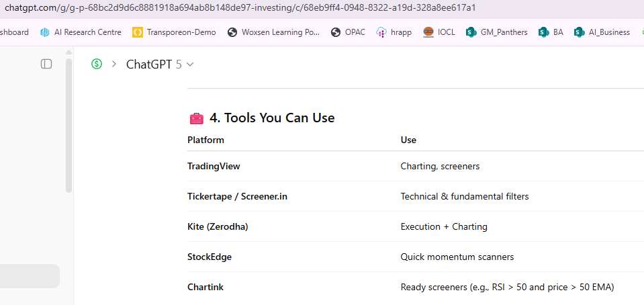Click the breadcrumb chevron next to the project icon

pos(114,64)
